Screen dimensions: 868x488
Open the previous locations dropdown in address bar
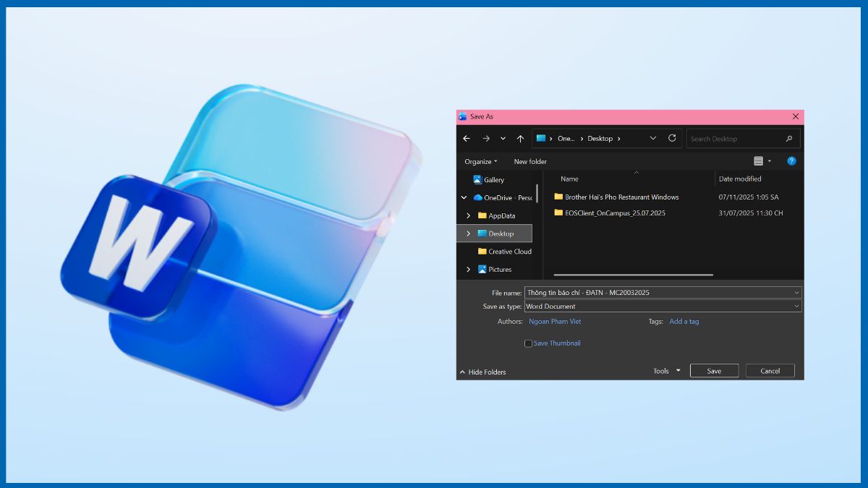[x=653, y=139]
